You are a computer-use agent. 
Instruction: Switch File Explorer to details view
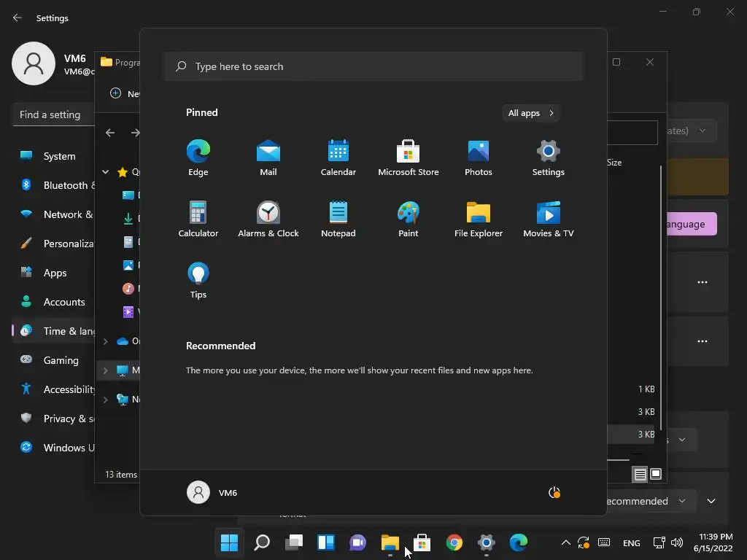(640, 474)
